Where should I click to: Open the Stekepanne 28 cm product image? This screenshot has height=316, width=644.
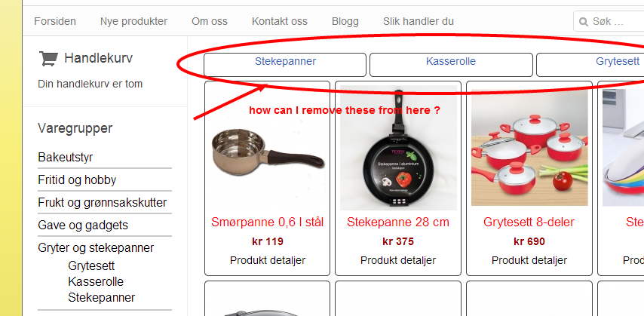click(x=398, y=148)
